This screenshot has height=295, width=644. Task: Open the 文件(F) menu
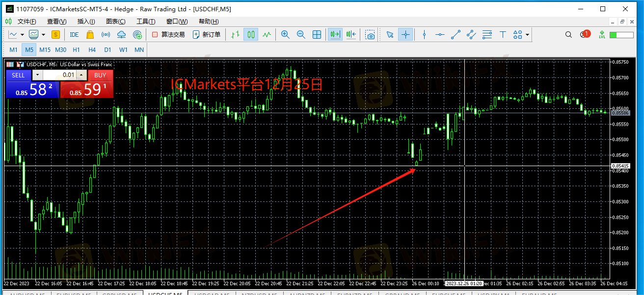pyautogui.click(x=27, y=21)
